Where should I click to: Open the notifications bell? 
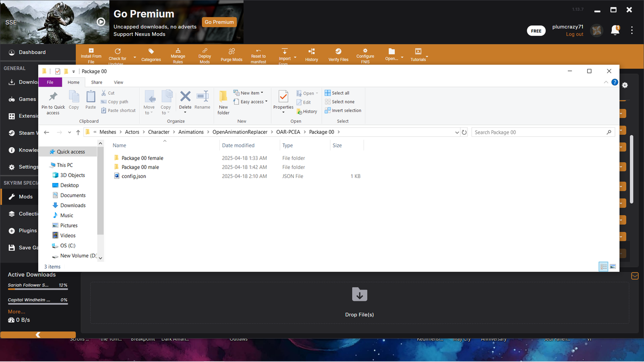615,30
